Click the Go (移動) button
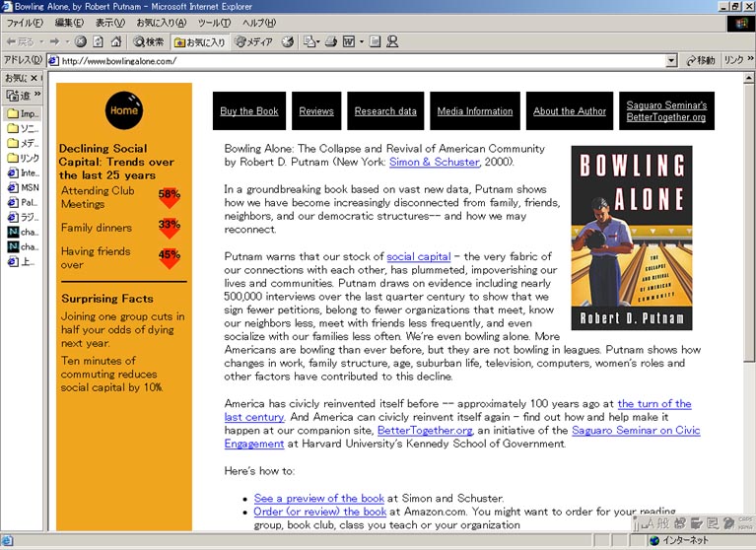This screenshot has height=550, width=756. click(x=700, y=61)
